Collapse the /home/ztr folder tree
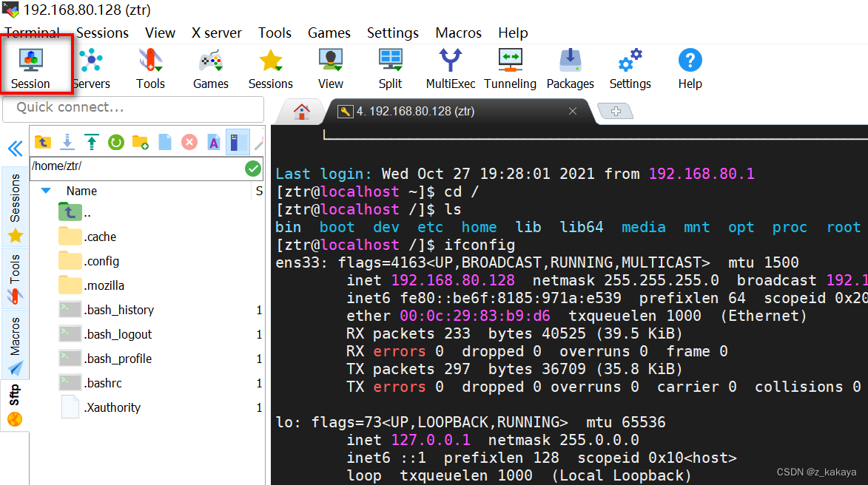 point(46,190)
